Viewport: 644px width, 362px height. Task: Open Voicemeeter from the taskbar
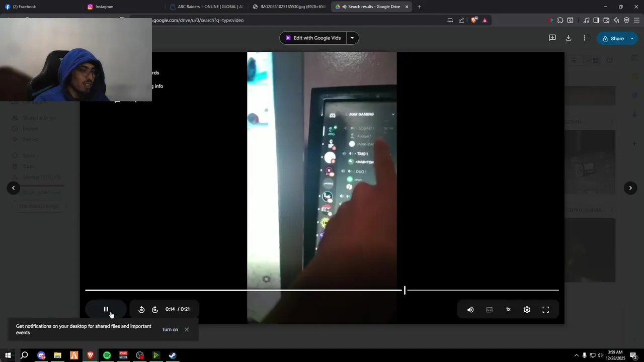tap(123, 355)
